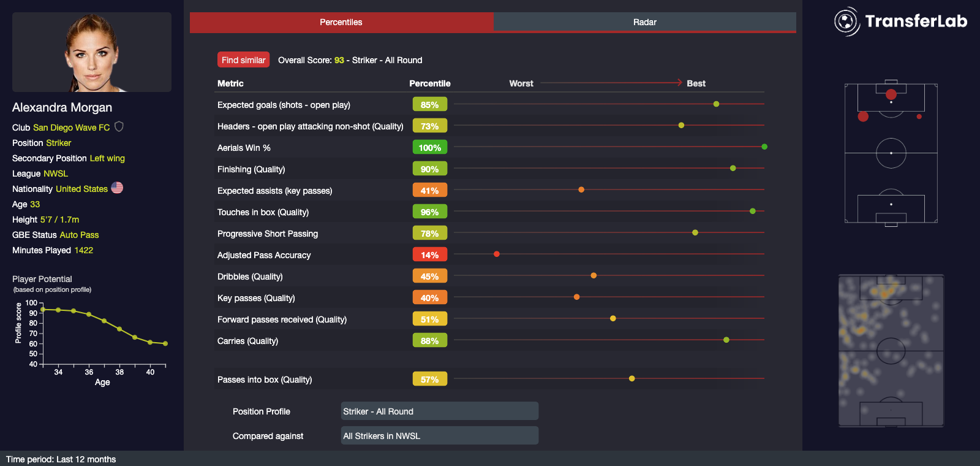Click the TransferLab logo icon
The width and height of the screenshot is (980, 466).
point(846,21)
